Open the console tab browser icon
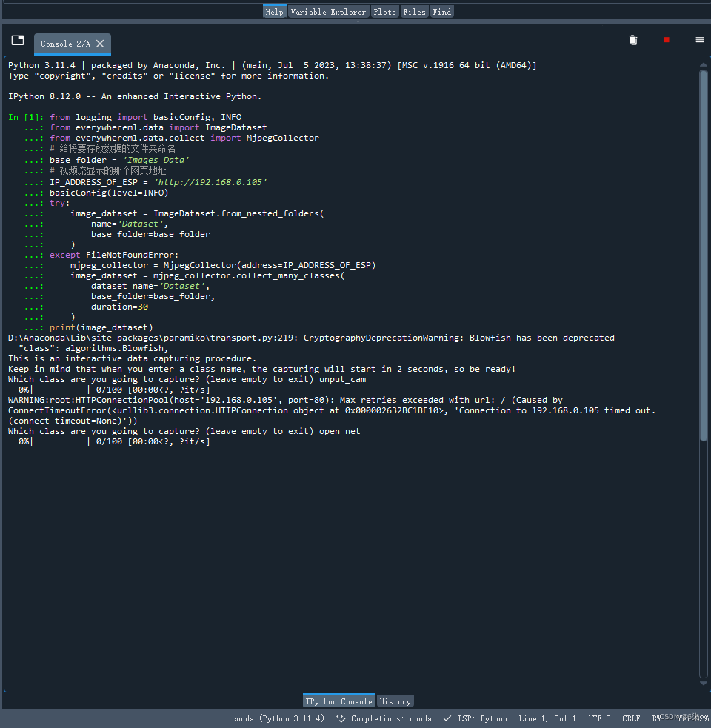The image size is (711, 728). point(18,41)
